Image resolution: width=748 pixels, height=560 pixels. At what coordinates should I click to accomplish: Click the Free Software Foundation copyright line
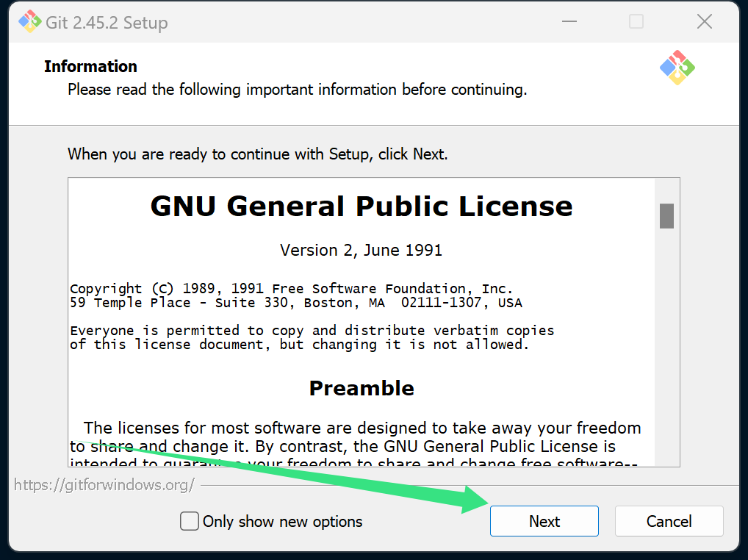click(291, 289)
